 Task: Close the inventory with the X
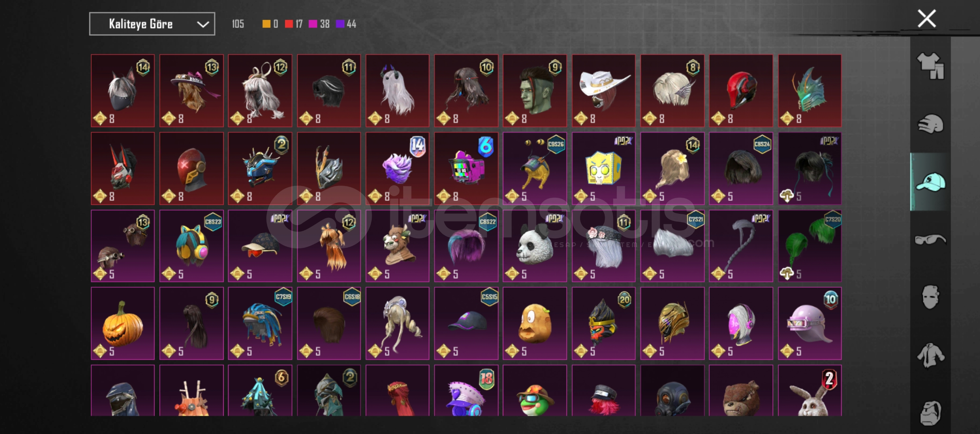pyautogui.click(x=927, y=18)
